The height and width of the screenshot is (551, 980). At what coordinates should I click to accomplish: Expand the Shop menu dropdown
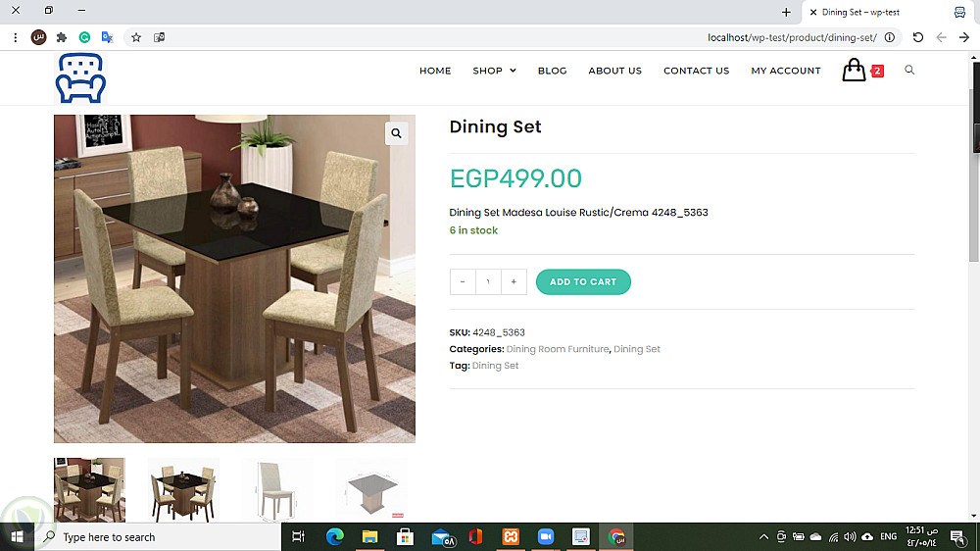click(x=494, y=71)
